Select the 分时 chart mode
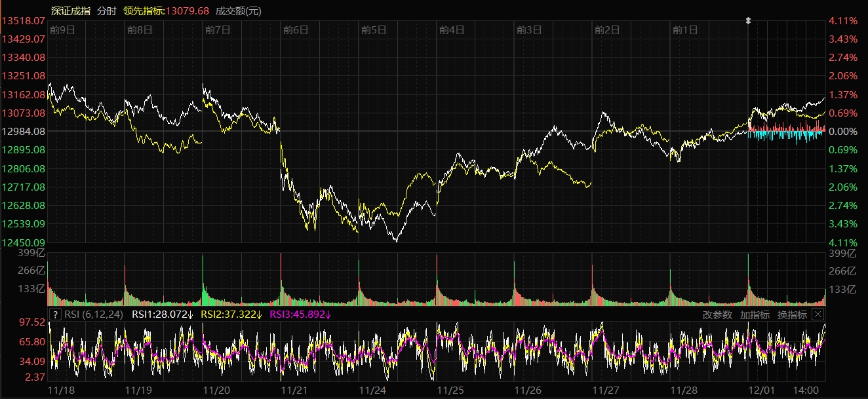868x399 pixels. pos(106,11)
